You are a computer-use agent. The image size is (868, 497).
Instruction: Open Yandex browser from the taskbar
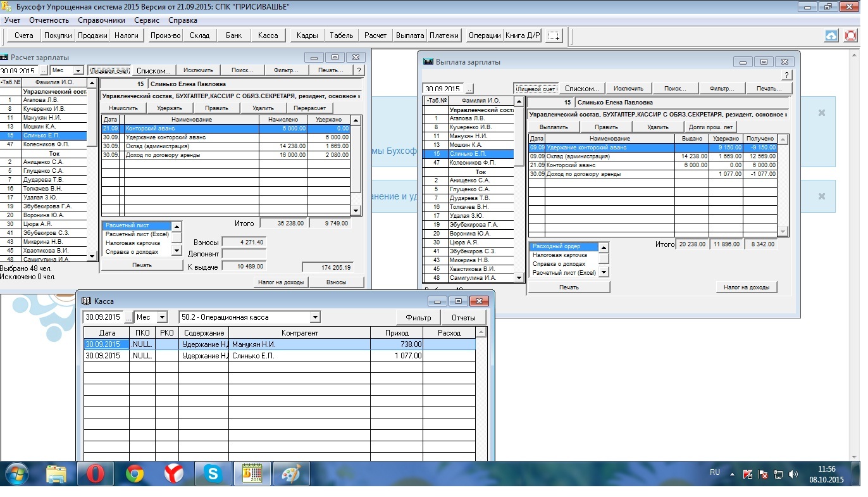(174, 474)
